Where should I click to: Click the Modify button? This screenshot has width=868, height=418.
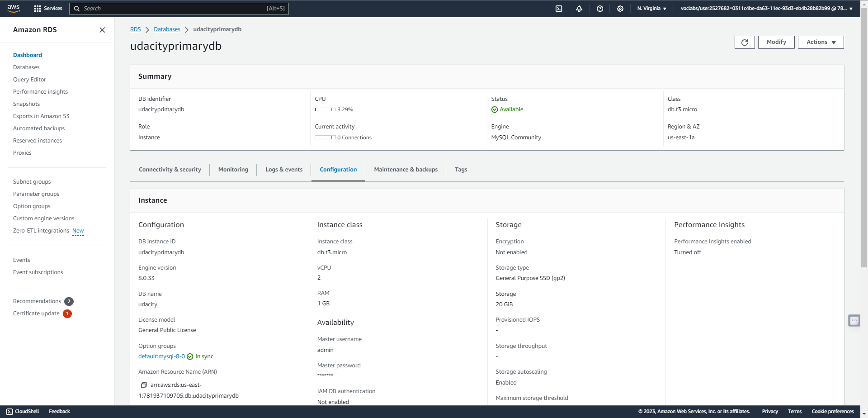point(776,42)
